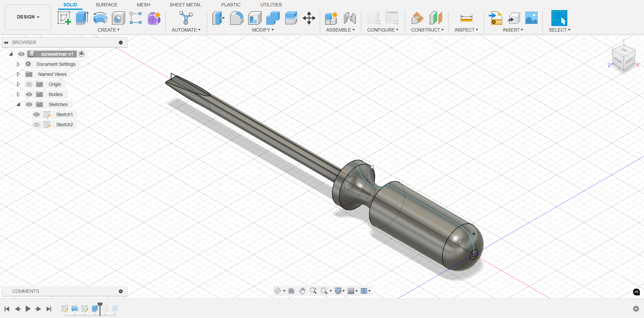Click the New Component icon

(x=331, y=18)
